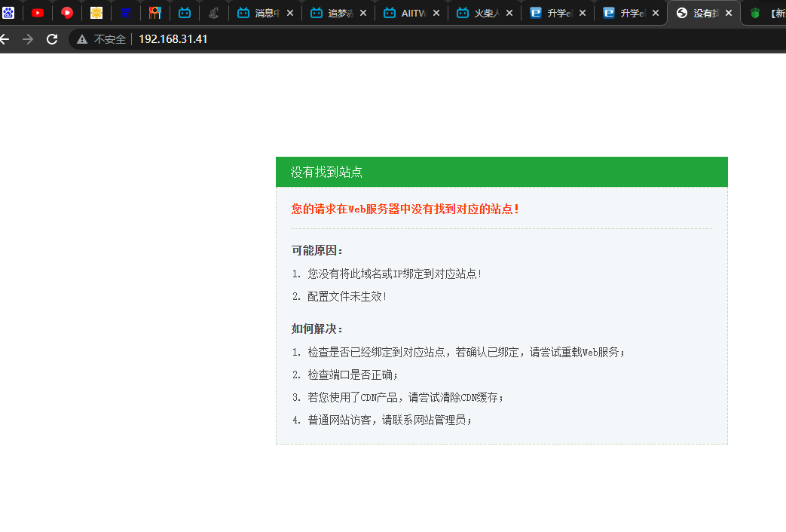Open the pinned red play-bubble tab

[66, 13]
